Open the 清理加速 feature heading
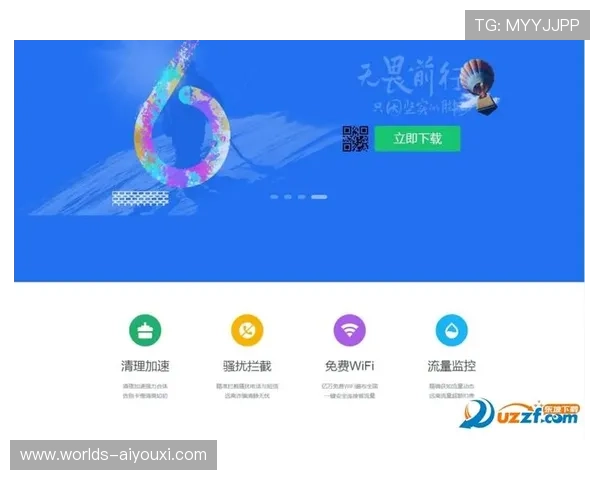Viewport: 600px width, 480px height. (x=145, y=365)
